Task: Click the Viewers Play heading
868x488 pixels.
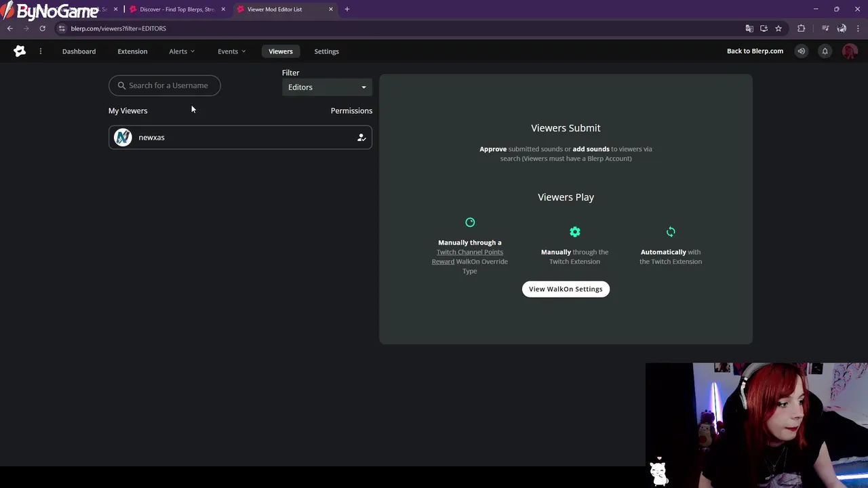Action: 566,197
